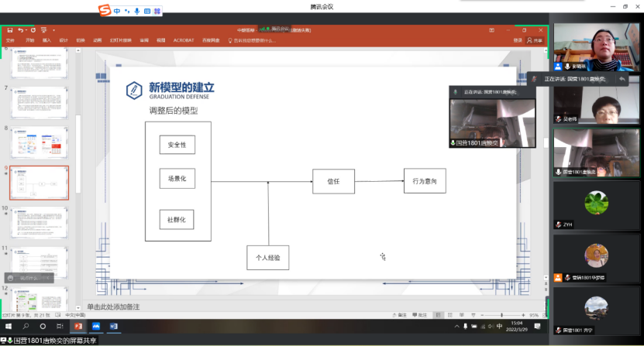Select slide 12 thumbnail in slide panel

pyautogui.click(x=39, y=299)
